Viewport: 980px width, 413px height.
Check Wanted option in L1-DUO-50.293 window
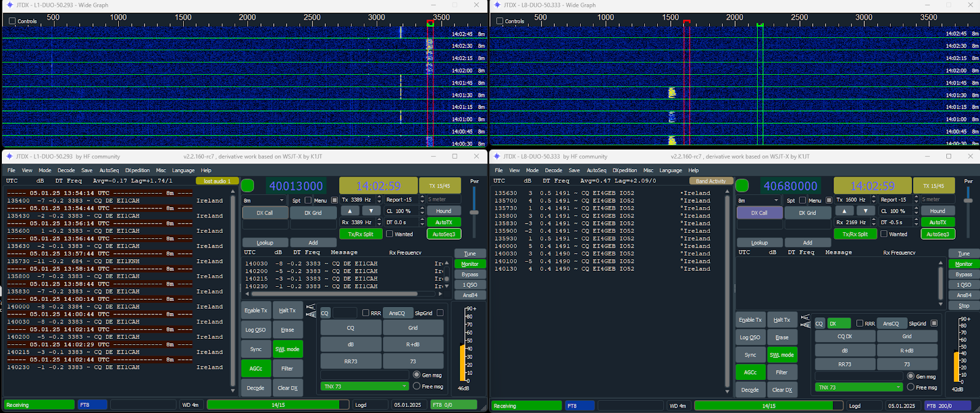389,234
